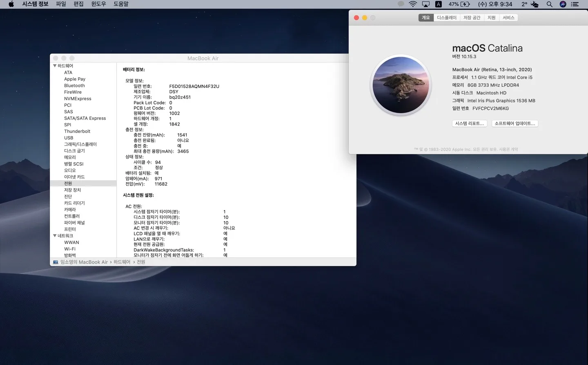Screen dimensions: 588x365
Task: Switch to the 개요 tab
Action: click(x=426, y=18)
